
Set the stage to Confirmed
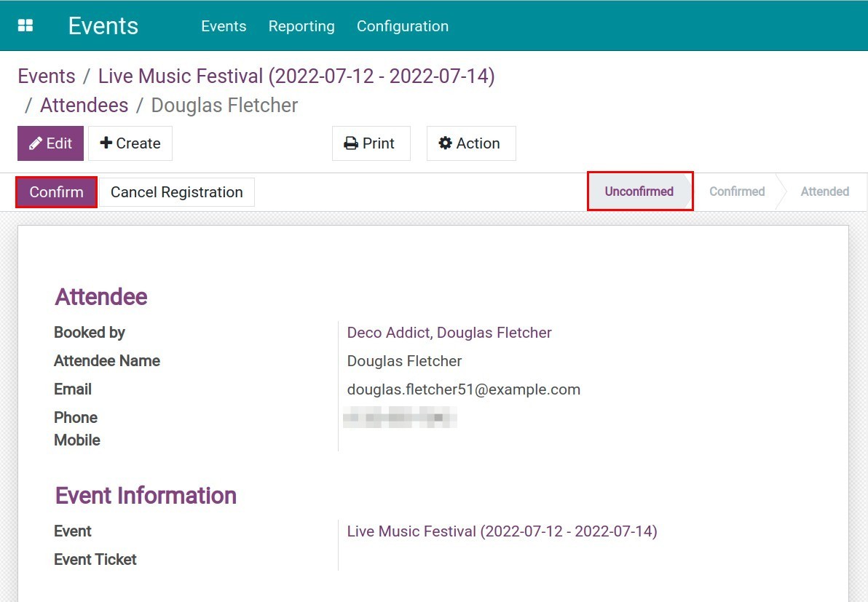tap(736, 191)
